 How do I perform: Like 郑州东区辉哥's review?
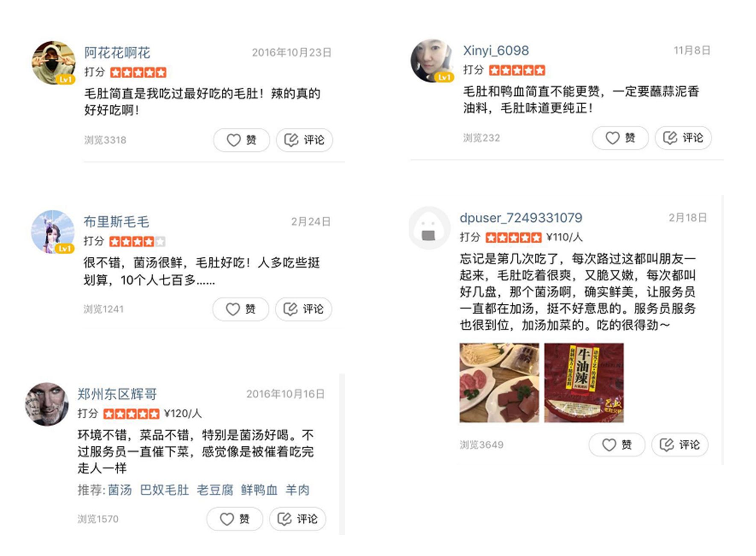[x=234, y=519]
